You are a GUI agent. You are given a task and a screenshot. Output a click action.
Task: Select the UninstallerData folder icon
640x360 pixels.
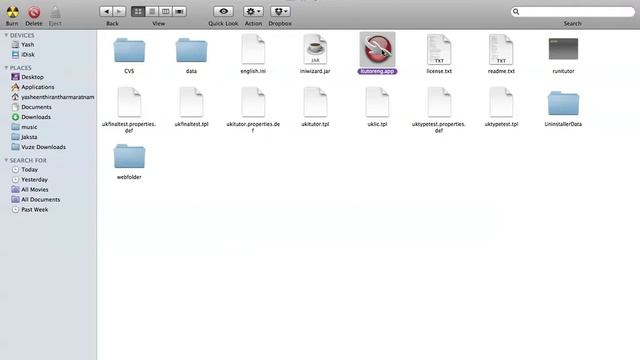pyautogui.click(x=563, y=103)
